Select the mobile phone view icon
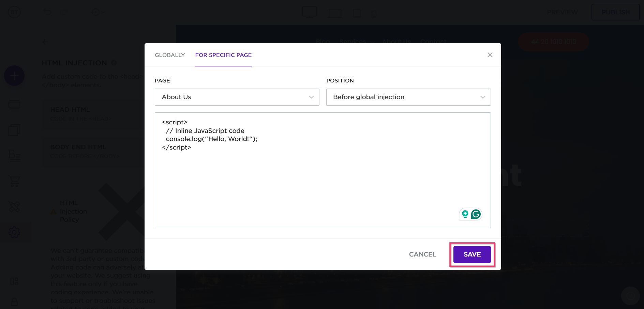Image resolution: width=644 pixels, height=309 pixels. point(374,14)
